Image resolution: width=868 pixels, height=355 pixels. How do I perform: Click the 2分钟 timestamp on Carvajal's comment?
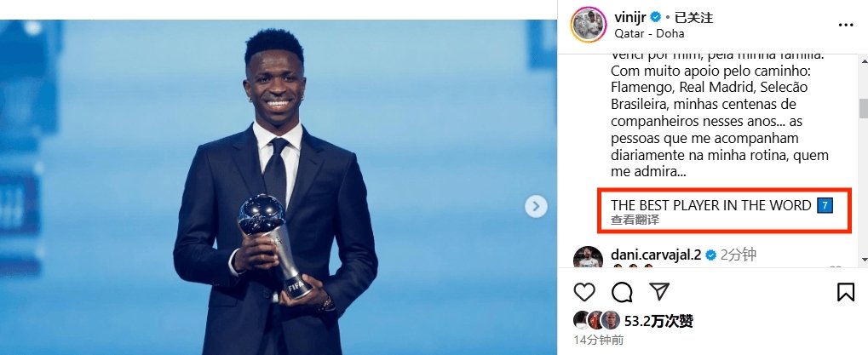pyautogui.click(x=739, y=255)
